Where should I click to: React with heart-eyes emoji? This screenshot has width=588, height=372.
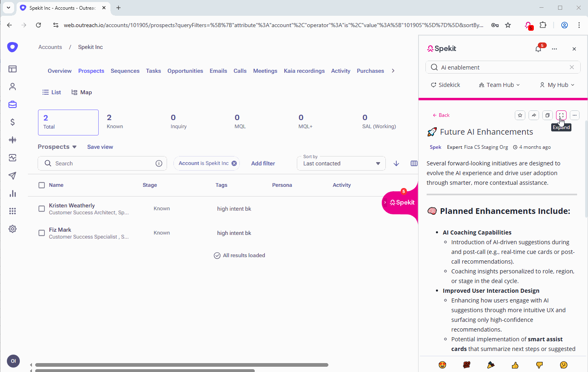point(442,365)
